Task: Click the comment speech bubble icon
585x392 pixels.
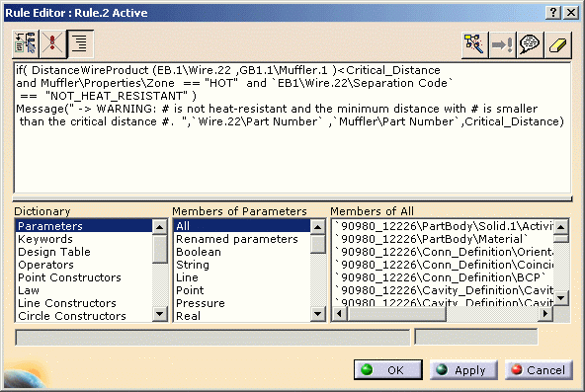Action: click(x=530, y=44)
